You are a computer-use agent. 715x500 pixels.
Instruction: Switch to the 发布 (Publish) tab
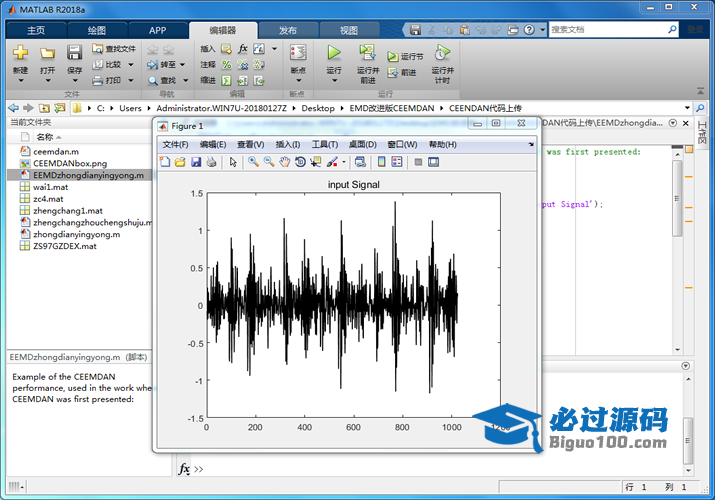click(x=288, y=31)
